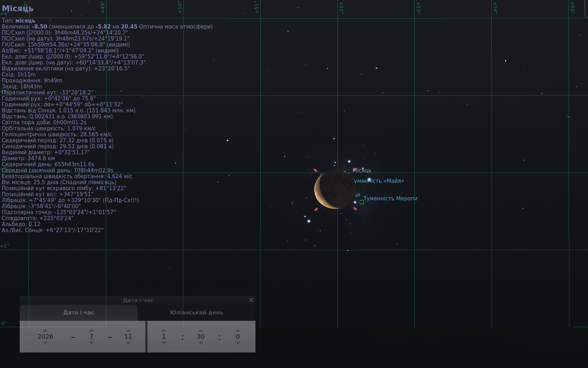Image resolution: width=588 pixels, height=368 pixels.
Task: Click the Туманність «Майя» label
Action: coord(378,181)
